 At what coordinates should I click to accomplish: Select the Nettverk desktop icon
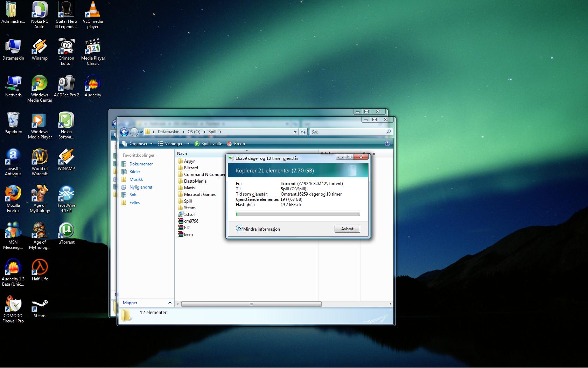(13, 86)
